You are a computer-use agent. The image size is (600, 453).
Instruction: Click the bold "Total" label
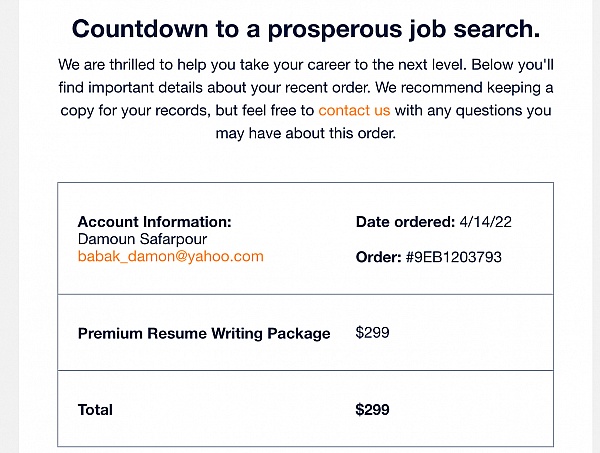(95, 409)
